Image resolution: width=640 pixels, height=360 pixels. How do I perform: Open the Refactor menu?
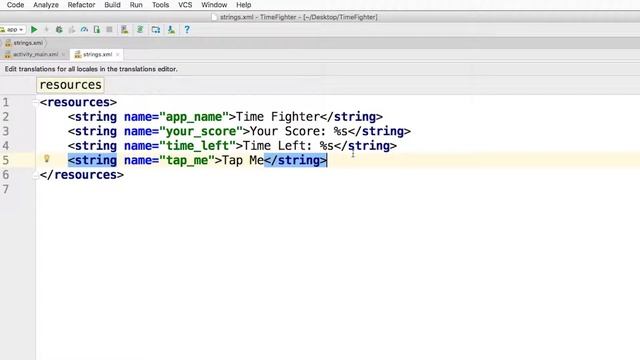(x=81, y=5)
